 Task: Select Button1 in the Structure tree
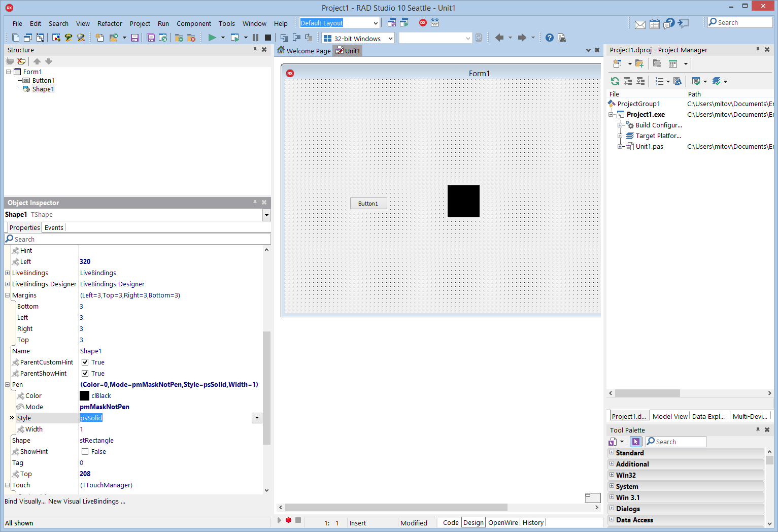43,80
